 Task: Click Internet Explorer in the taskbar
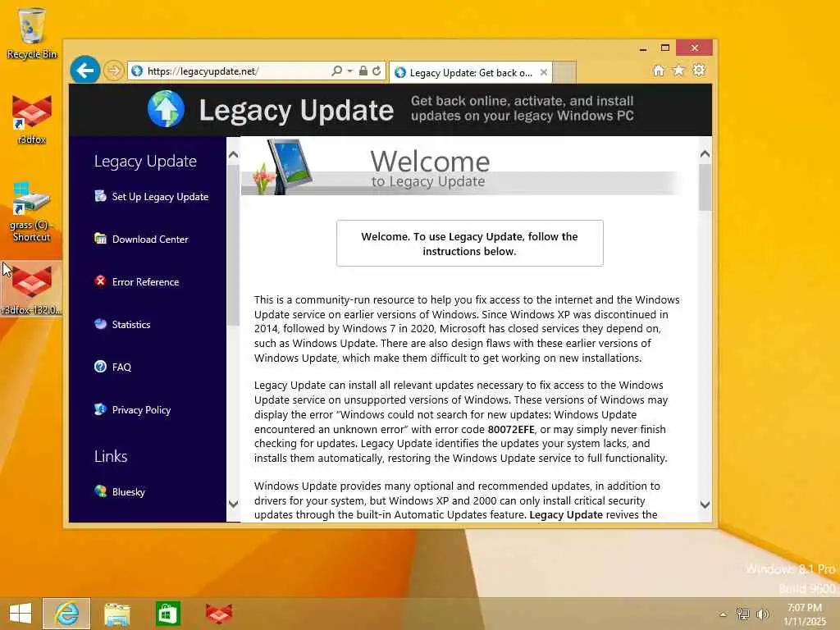pos(66,614)
